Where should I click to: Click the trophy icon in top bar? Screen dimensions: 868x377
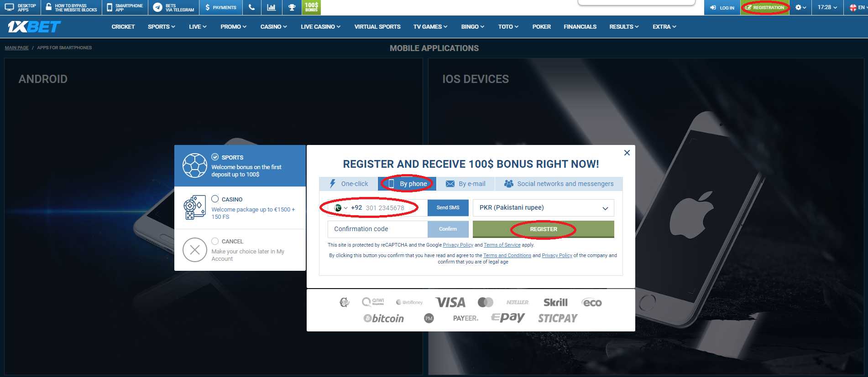[x=292, y=7]
